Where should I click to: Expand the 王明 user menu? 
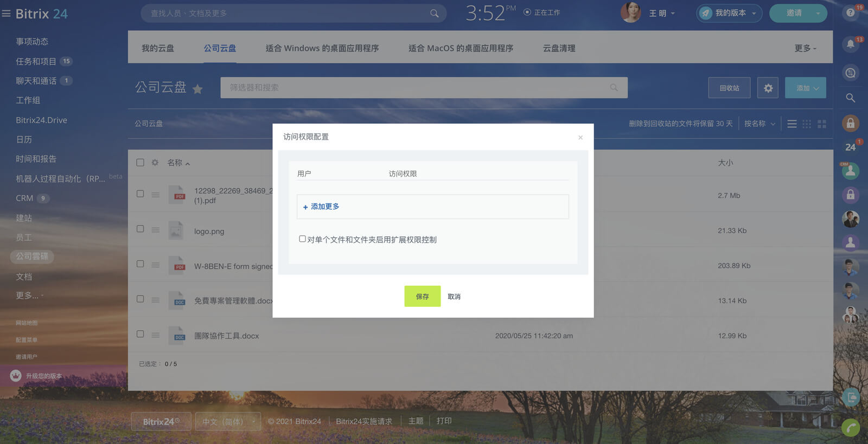662,14
